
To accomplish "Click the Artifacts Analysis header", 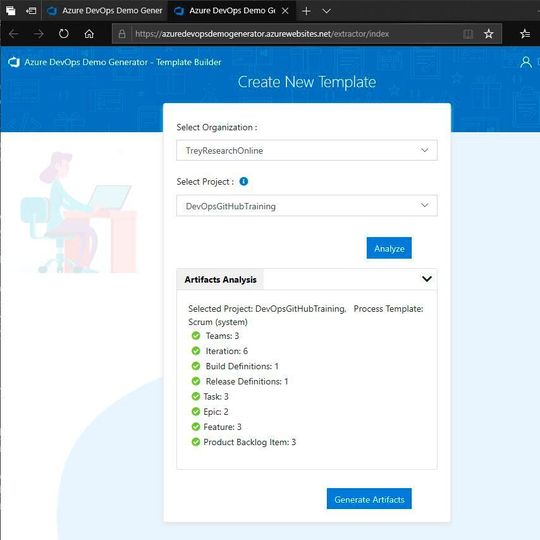I will [x=220, y=279].
